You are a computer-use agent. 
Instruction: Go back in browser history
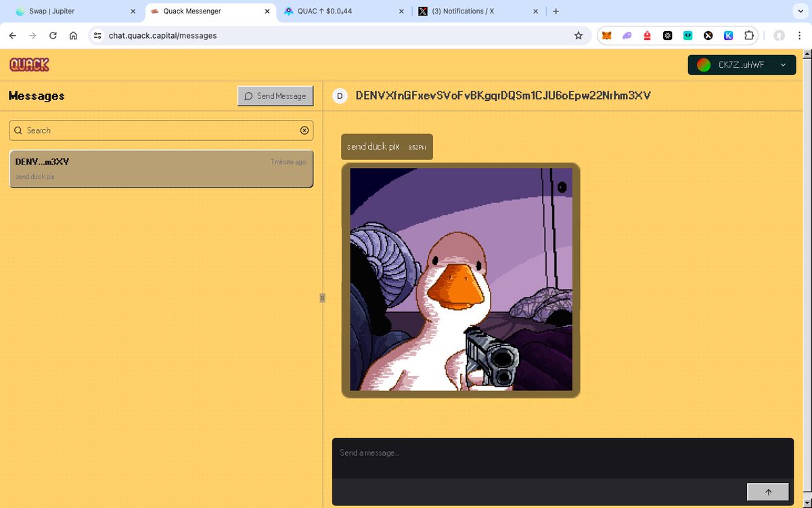12,35
